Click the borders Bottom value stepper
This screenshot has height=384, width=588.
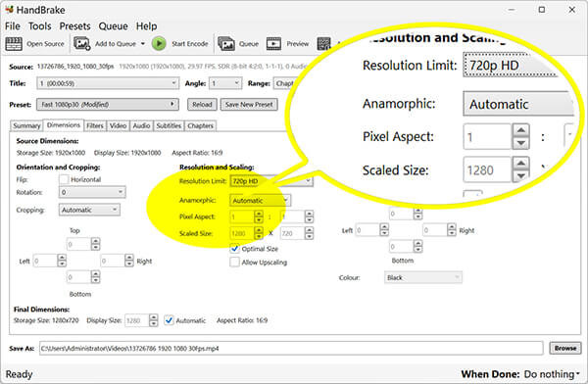coord(417,247)
